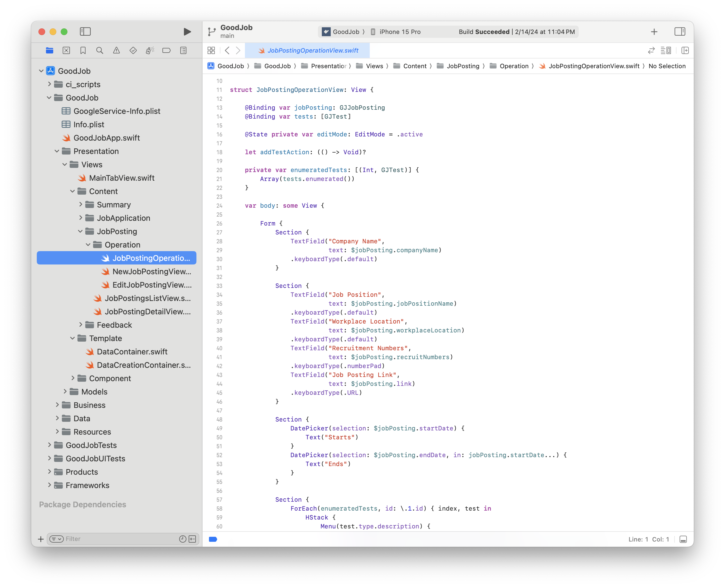725x588 pixels.
Task: Open the Bookmark navigator icon
Action: coord(83,50)
